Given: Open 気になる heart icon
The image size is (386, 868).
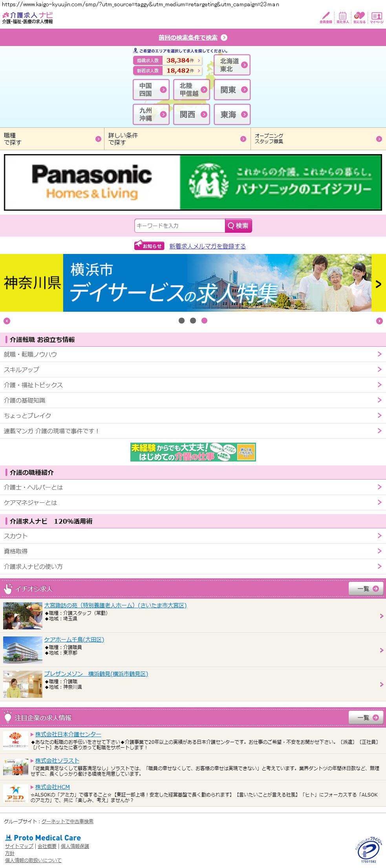Looking at the screenshot, I should [359, 17].
